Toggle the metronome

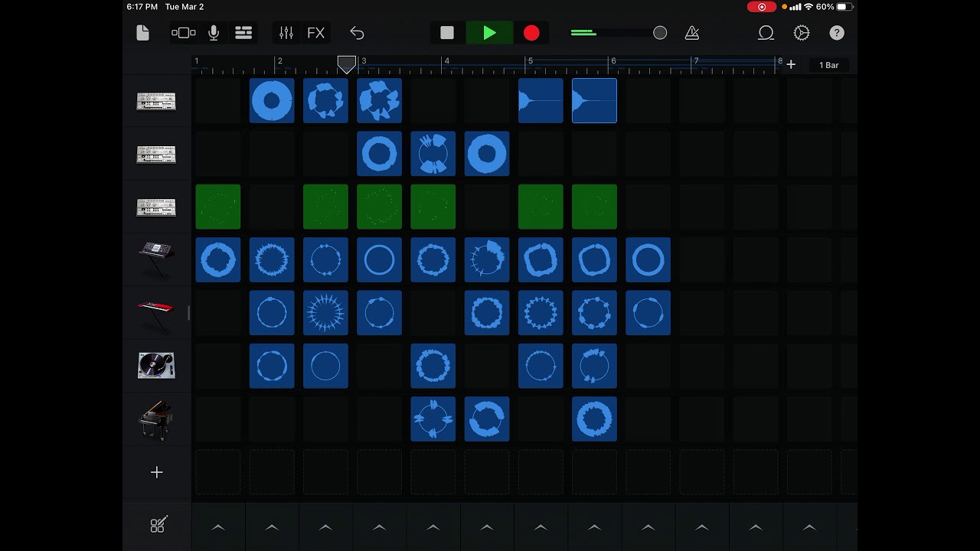click(692, 33)
